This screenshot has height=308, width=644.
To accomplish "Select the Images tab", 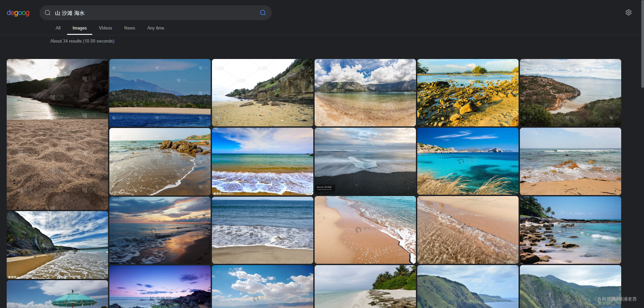I will [x=79, y=28].
